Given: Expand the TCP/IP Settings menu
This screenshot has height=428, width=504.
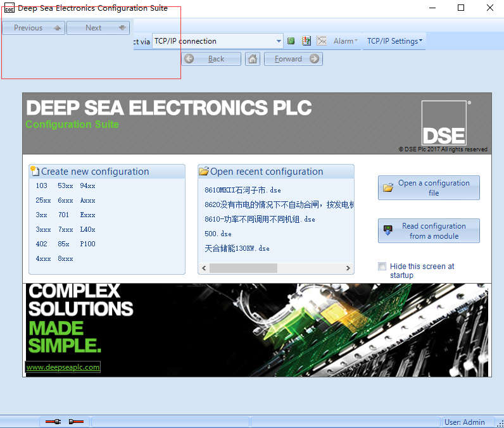Looking at the screenshot, I should pyautogui.click(x=394, y=41).
